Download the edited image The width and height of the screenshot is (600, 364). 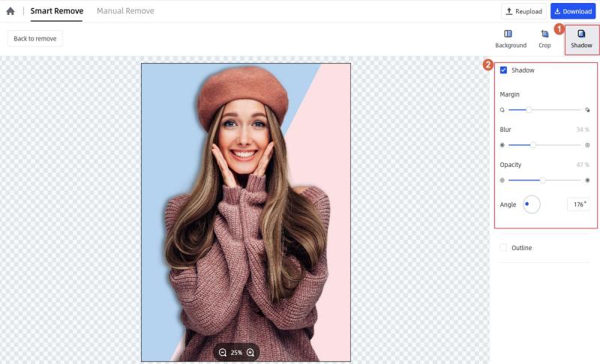[x=573, y=11]
